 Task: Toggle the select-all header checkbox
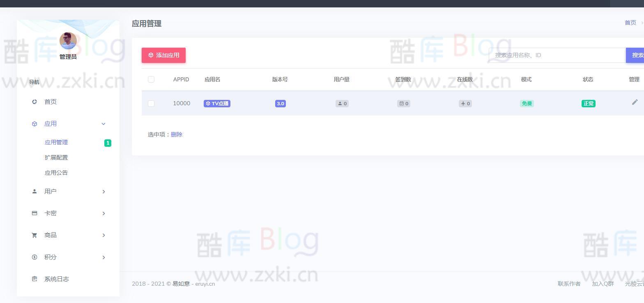pyautogui.click(x=151, y=79)
